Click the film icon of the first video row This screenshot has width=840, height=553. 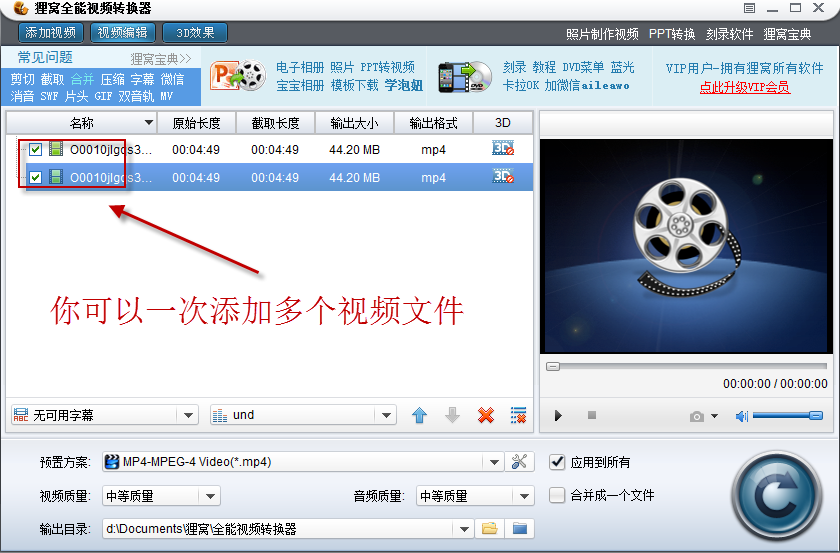56,149
